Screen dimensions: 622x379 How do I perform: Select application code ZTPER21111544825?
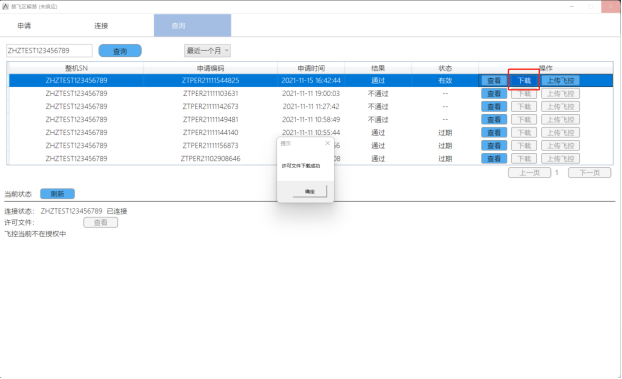210,81
